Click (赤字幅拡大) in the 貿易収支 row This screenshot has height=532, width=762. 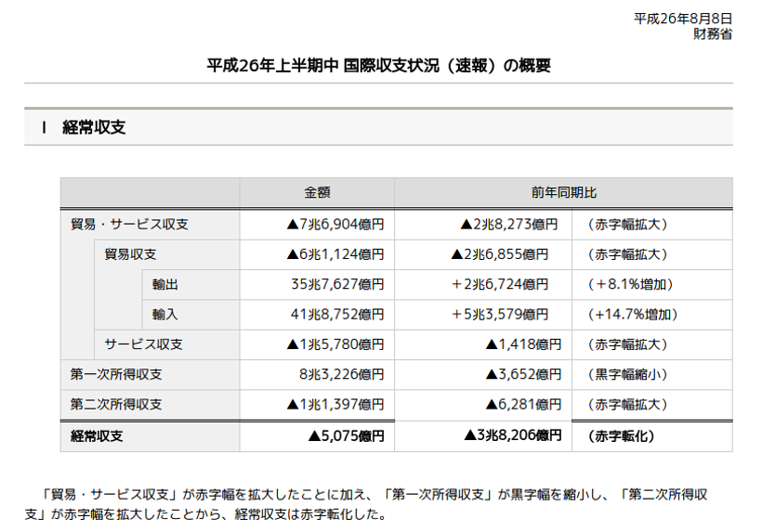pos(627,254)
